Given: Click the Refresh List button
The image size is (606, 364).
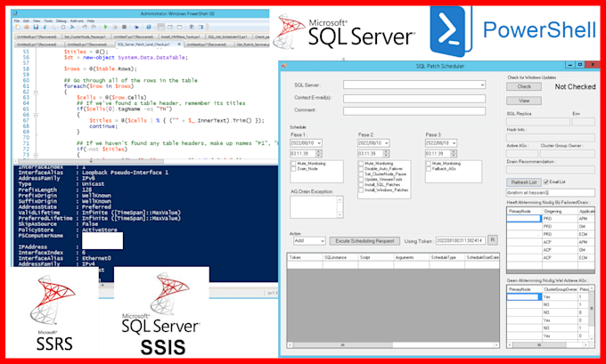Looking at the screenshot, I should (524, 182).
